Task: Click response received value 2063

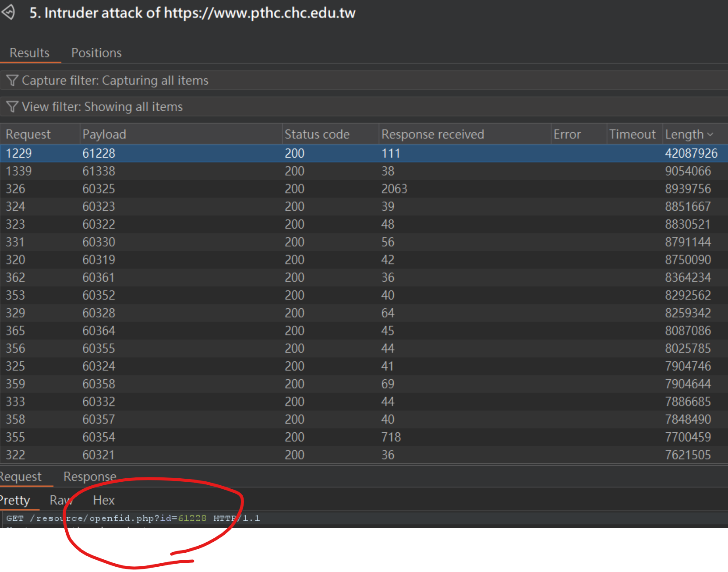Action: tap(394, 189)
